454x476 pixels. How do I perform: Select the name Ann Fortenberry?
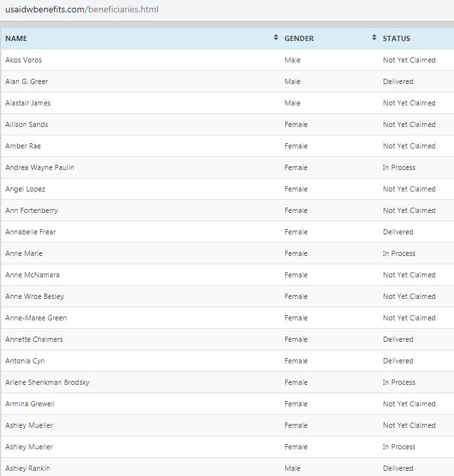click(31, 211)
